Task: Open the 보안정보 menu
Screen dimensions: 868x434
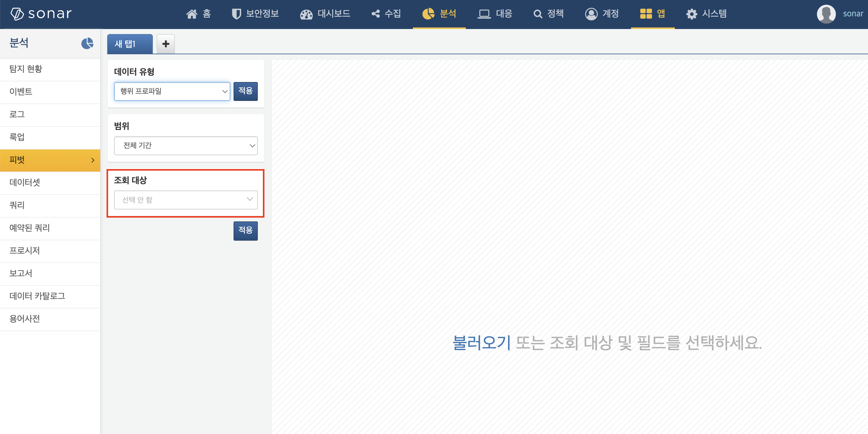Action: [262, 14]
